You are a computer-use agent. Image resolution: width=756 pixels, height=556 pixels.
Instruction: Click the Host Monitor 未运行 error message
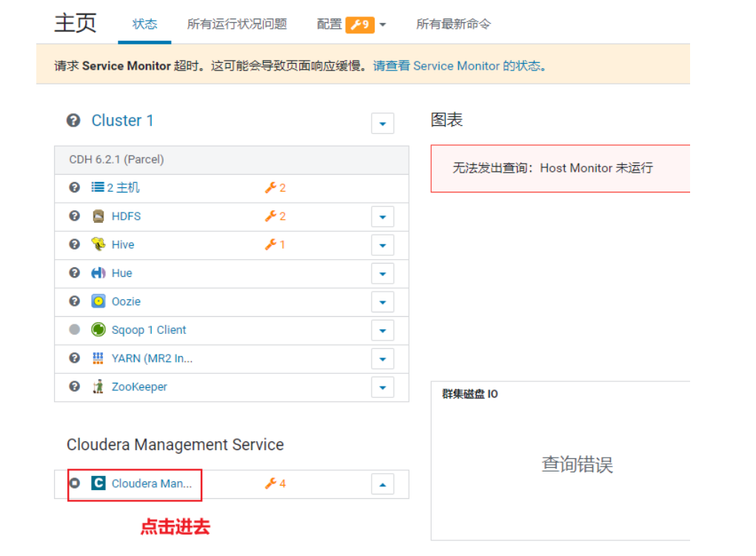tap(552, 168)
